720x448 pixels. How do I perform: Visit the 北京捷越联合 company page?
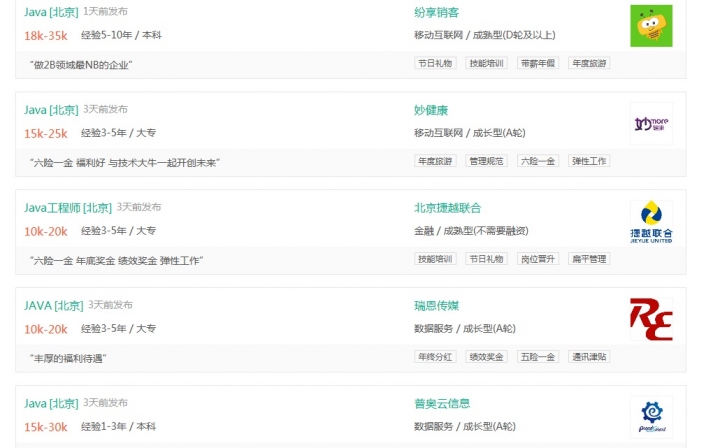447,208
